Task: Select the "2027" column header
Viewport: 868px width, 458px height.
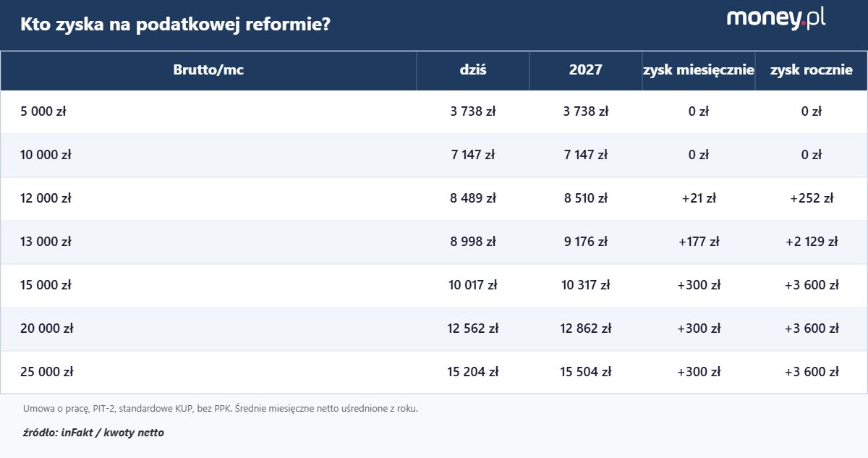Action: click(x=586, y=70)
